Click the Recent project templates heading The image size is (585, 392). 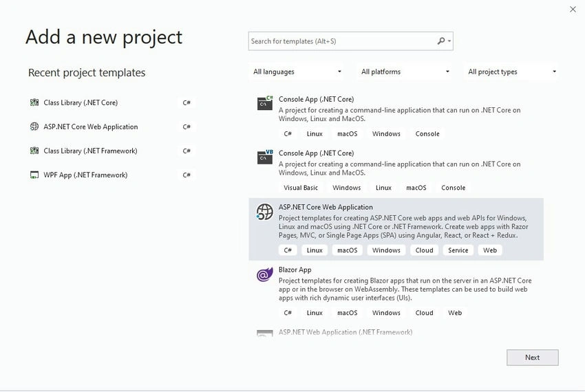pyautogui.click(x=87, y=73)
